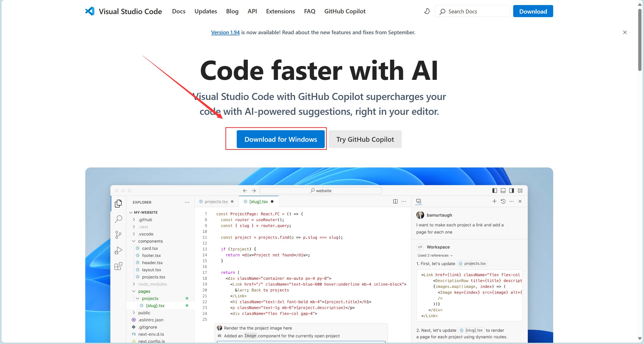Viewport: 644px width, 344px height.
Task: Open .gitignore in explorer
Action: [147, 327]
